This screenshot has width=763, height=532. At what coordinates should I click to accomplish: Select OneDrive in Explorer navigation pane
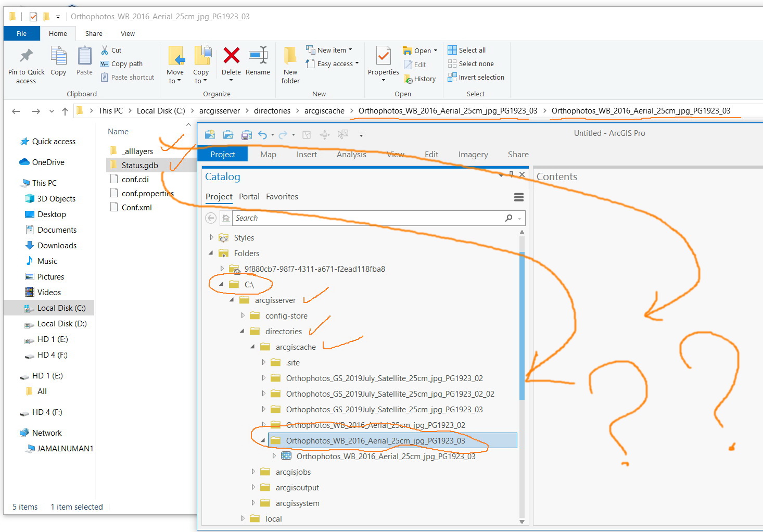click(48, 162)
